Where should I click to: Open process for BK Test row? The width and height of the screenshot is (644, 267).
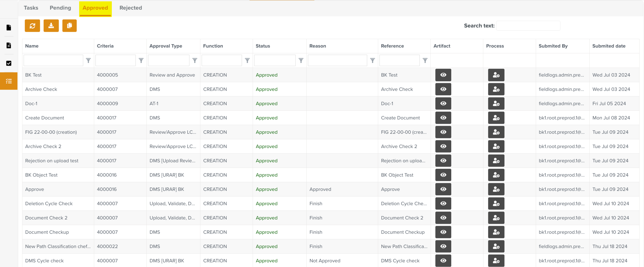(496, 75)
